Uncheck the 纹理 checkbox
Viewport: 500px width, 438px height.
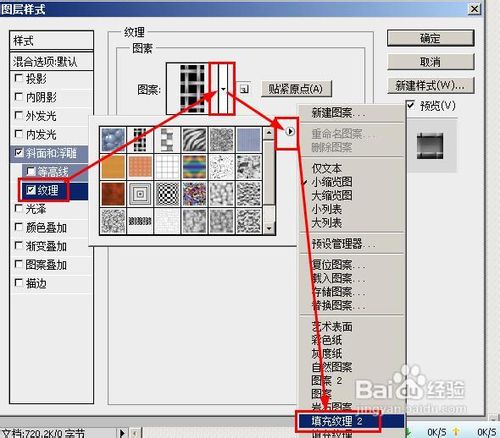31,190
